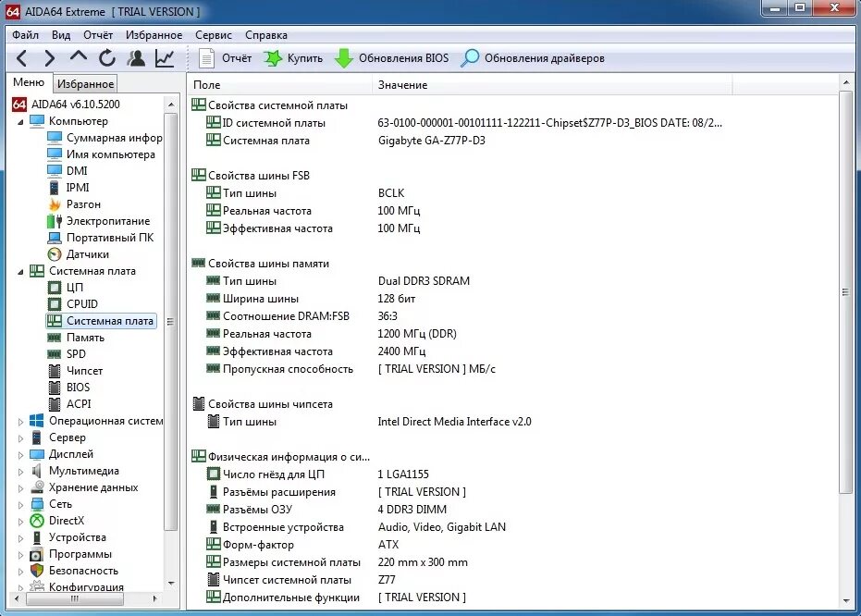861x616 pixels.
Task: Click the SPD memory icon
Action: click(x=55, y=354)
